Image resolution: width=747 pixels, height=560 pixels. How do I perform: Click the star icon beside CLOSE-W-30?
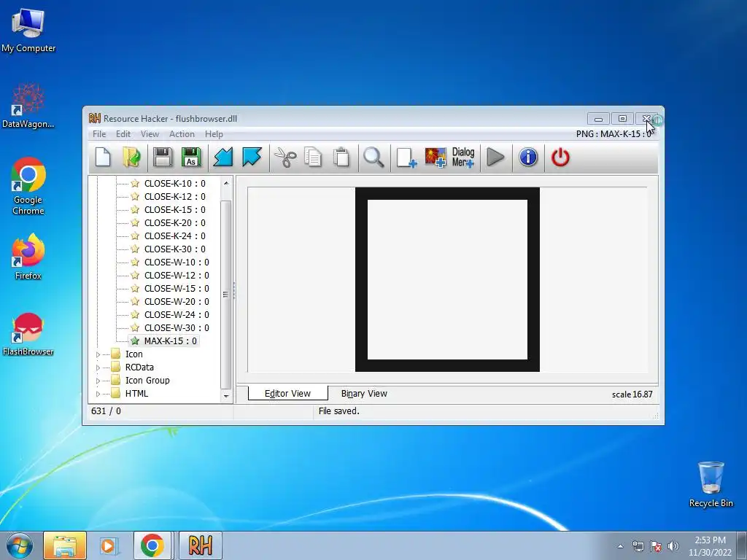coord(135,327)
